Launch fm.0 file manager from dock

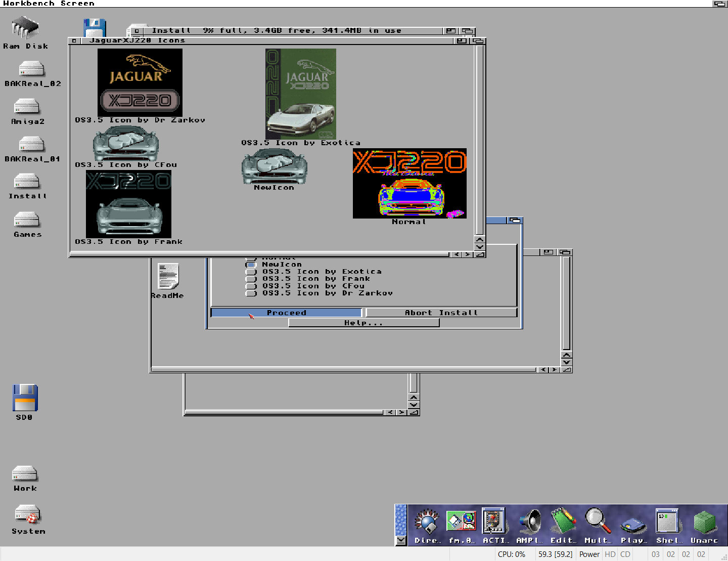coord(461,522)
